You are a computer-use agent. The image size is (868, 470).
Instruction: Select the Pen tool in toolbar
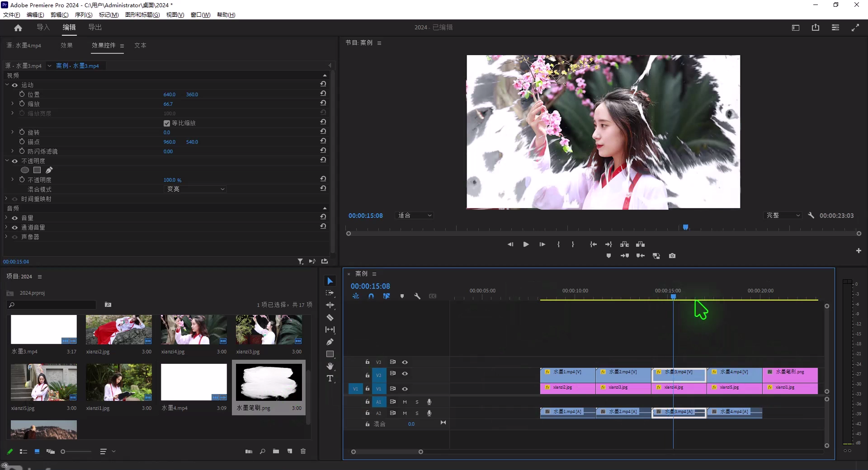point(330,342)
